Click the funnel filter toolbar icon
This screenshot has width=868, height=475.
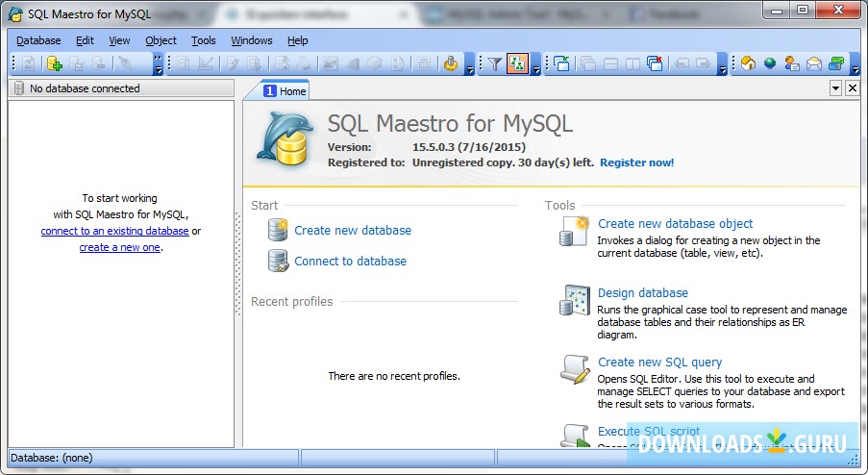pos(495,63)
